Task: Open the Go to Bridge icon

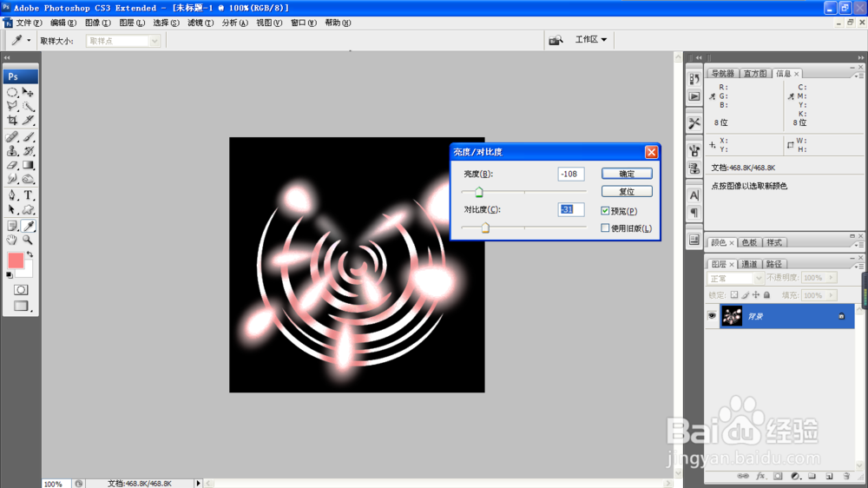Action: click(556, 40)
